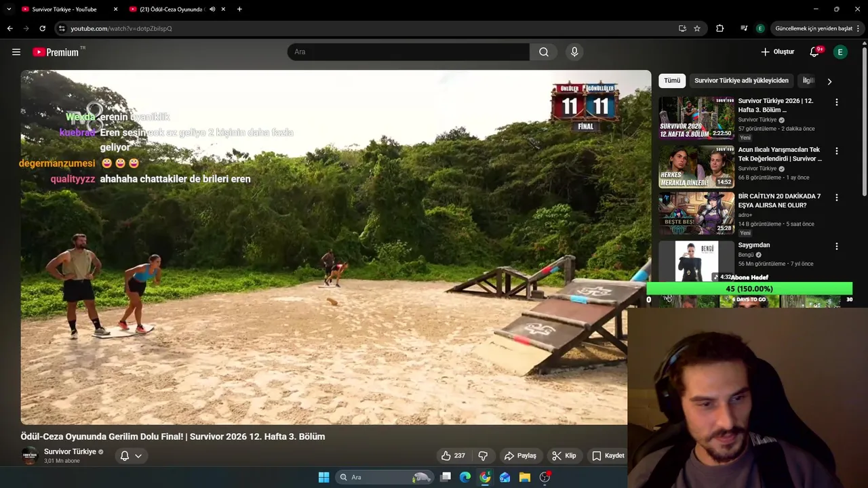Open Acun Ilıcalı Yarışmacıları video thumbnail

click(696, 166)
